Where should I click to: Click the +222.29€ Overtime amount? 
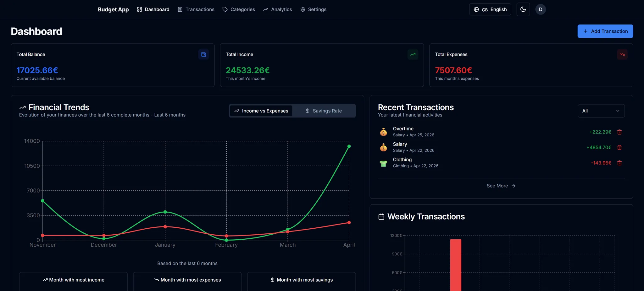[600, 132]
